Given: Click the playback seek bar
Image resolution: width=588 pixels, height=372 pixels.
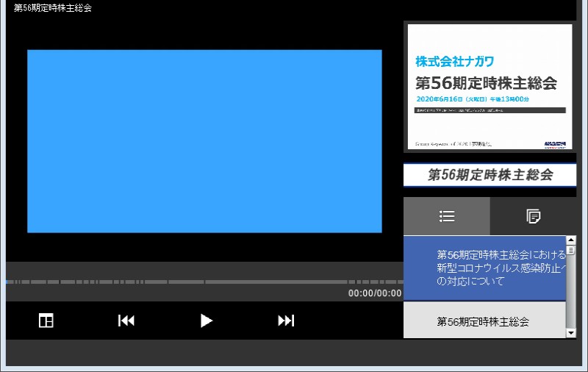Looking at the screenshot, I should [204, 282].
